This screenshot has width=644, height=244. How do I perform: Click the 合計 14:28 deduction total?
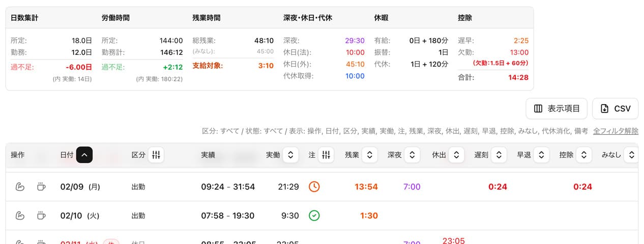(518, 77)
